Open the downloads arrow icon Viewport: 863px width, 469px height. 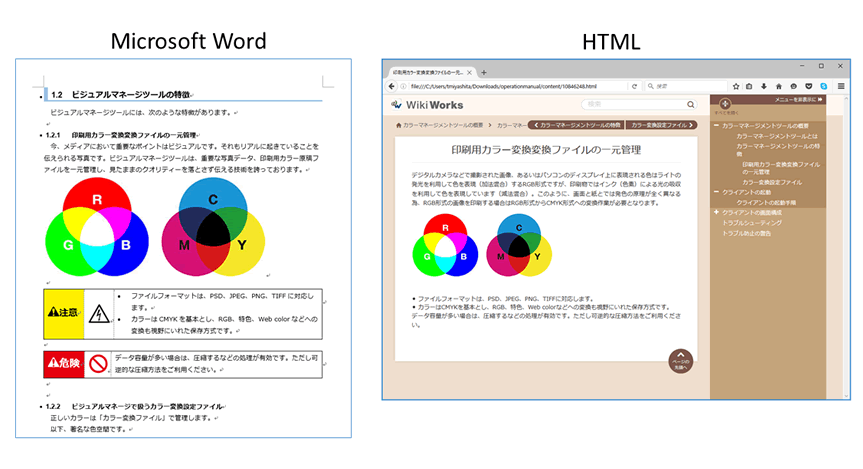(x=764, y=86)
